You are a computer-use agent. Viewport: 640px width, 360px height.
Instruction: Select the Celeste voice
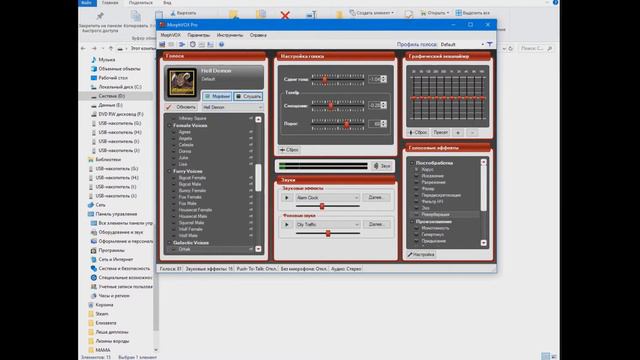pyautogui.click(x=186, y=145)
